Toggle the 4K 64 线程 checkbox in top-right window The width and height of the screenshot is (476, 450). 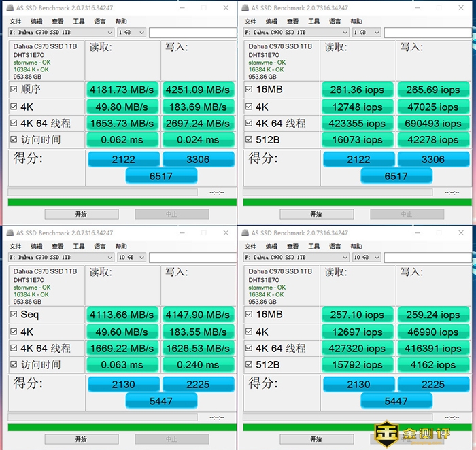249,124
